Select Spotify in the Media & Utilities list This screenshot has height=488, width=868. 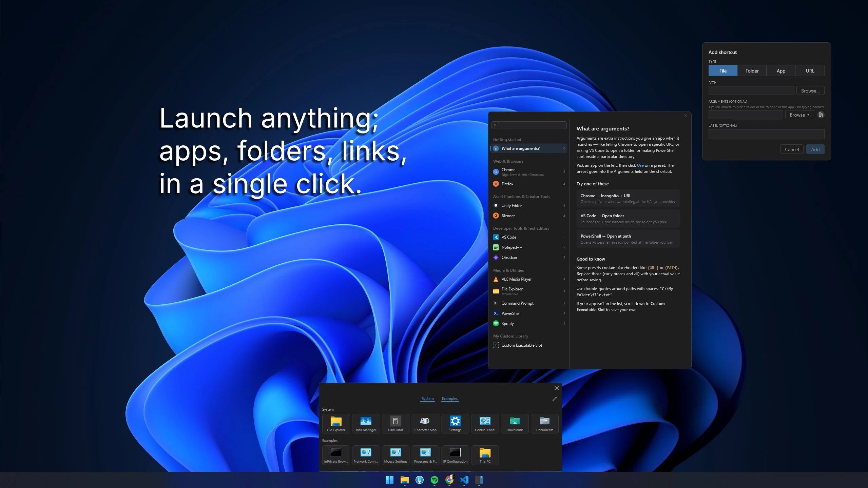529,324
